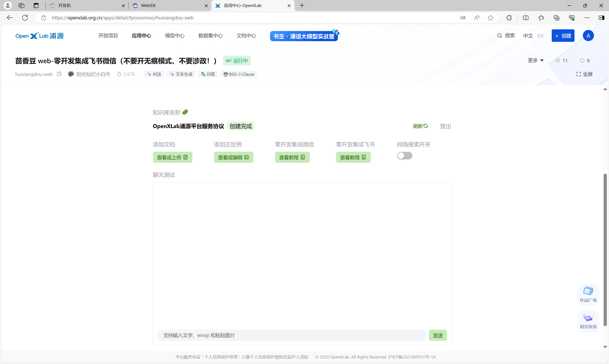This screenshot has width=609, height=364.
Task: Copy the huixiangdou-web app name
Action: (x=59, y=74)
